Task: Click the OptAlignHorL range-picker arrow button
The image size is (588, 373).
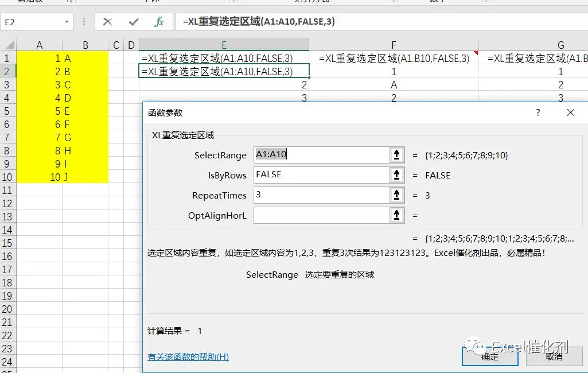Action: click(x=397, y=215)
